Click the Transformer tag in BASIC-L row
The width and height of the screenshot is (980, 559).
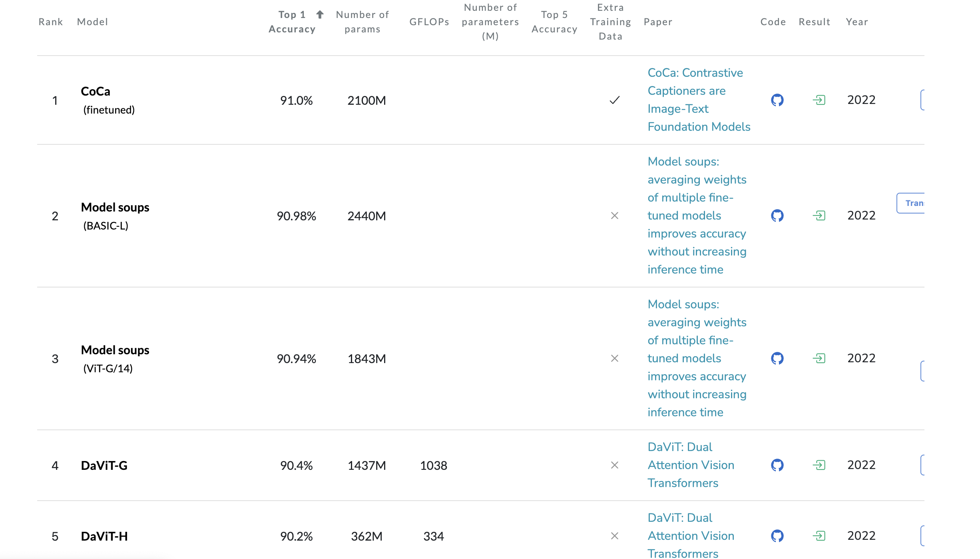tap(911, 203)
